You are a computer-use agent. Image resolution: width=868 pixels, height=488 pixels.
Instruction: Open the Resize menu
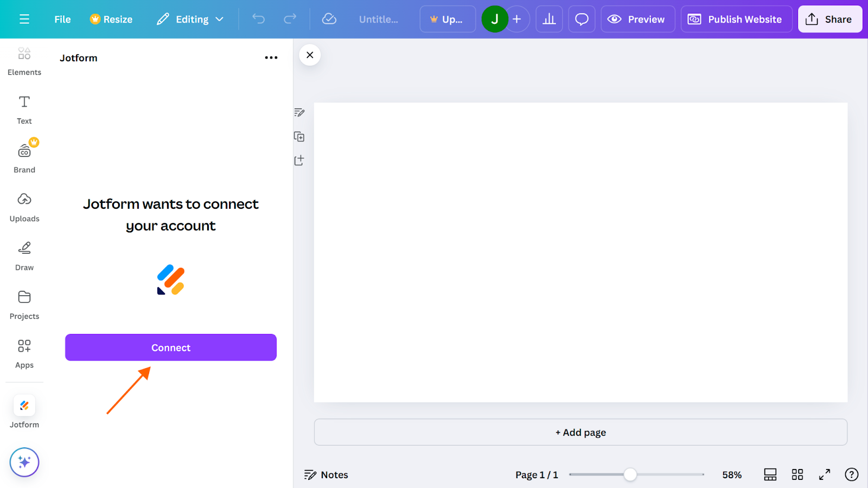tap(111, 19)
